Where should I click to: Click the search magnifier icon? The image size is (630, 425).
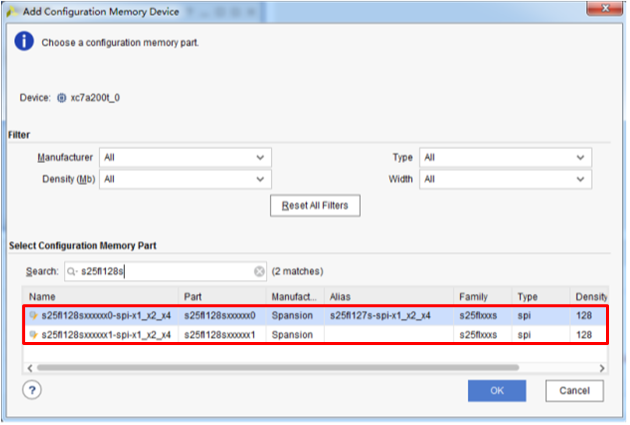72,271
